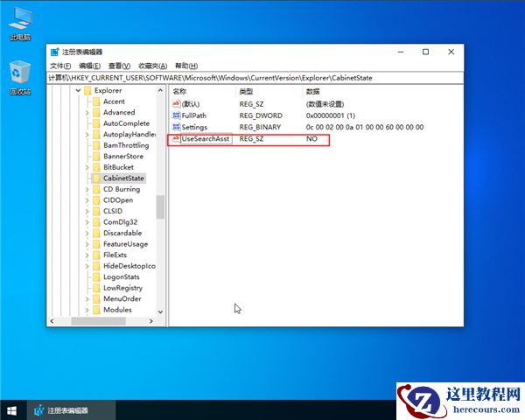Screen dimensions: 525x420
Task: Collapse the Explorer tree node
Action: pyautogui.click(x=78, y=90)
